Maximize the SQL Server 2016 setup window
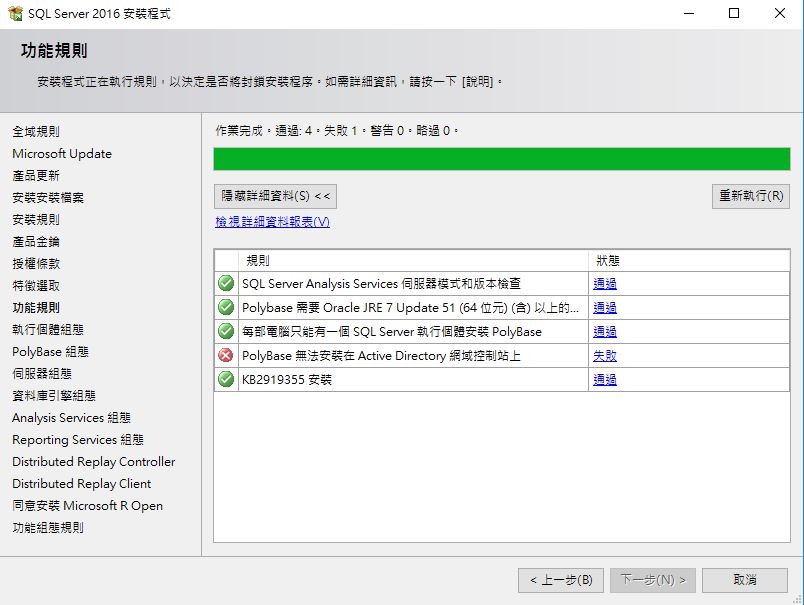 (734, 13)
